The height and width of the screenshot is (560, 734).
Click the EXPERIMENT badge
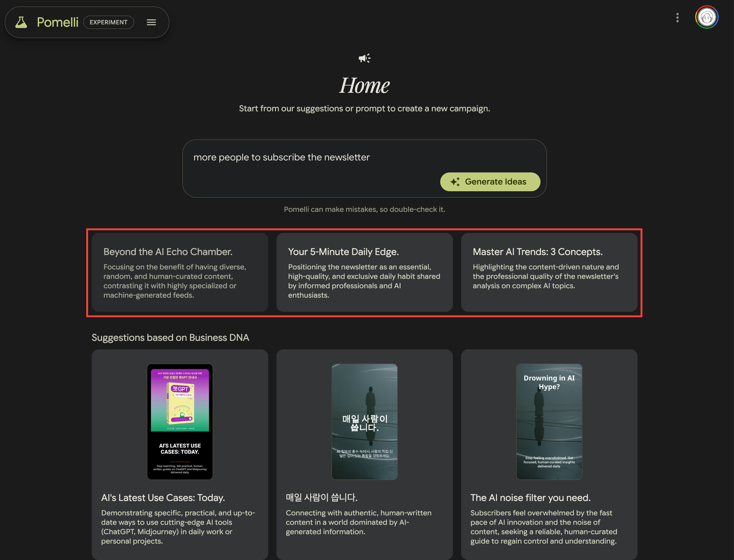pos(109,22)
